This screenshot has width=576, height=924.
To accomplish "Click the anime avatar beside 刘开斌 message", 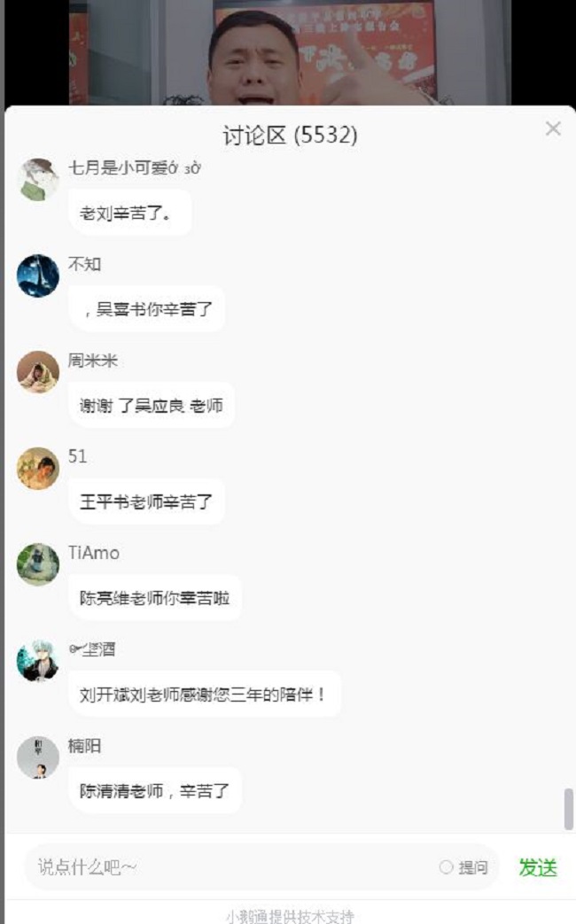I will pos(38,661).
